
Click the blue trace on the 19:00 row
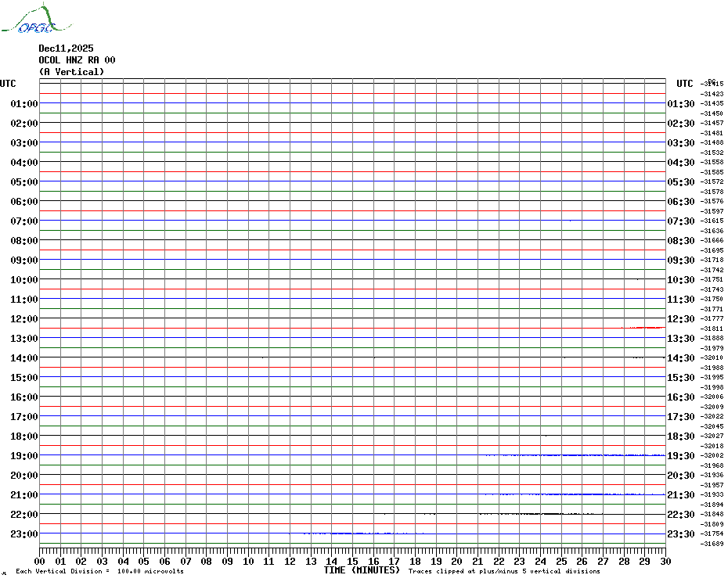tap(579, 455)
